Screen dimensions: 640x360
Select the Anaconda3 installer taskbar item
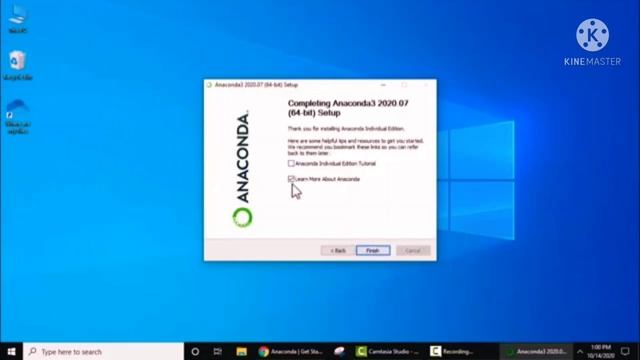pos(536,351)
